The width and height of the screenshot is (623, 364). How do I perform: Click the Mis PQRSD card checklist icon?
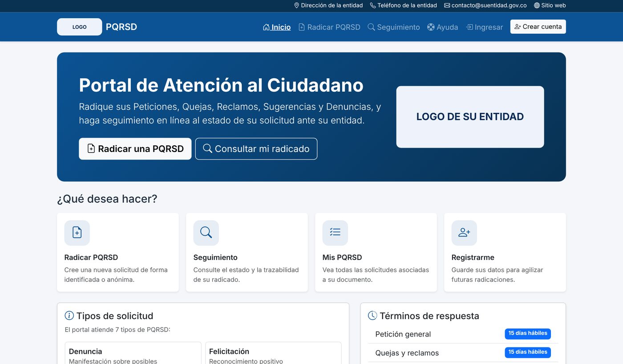coord(335,232)
